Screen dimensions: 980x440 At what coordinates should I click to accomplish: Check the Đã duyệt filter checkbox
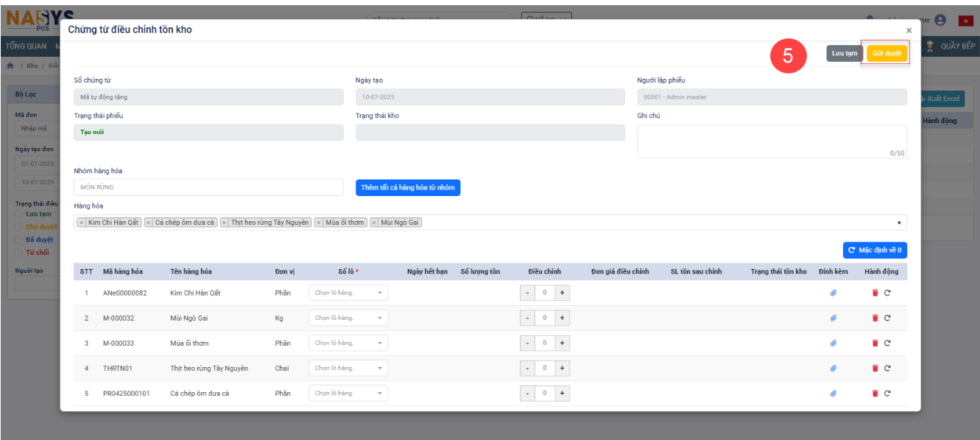[x=20, y=240]
